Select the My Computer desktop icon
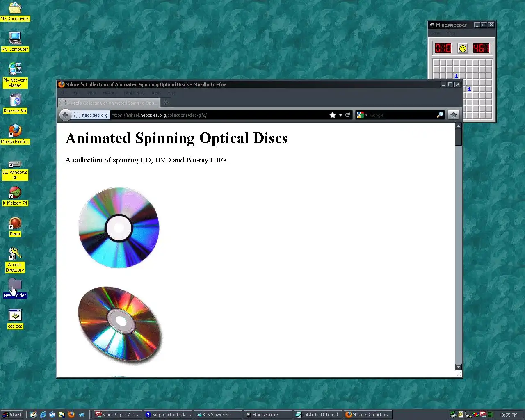 point(15,42)
